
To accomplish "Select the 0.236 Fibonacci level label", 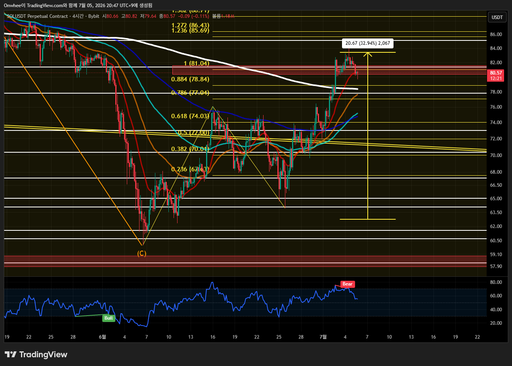I will coord(190,169).
